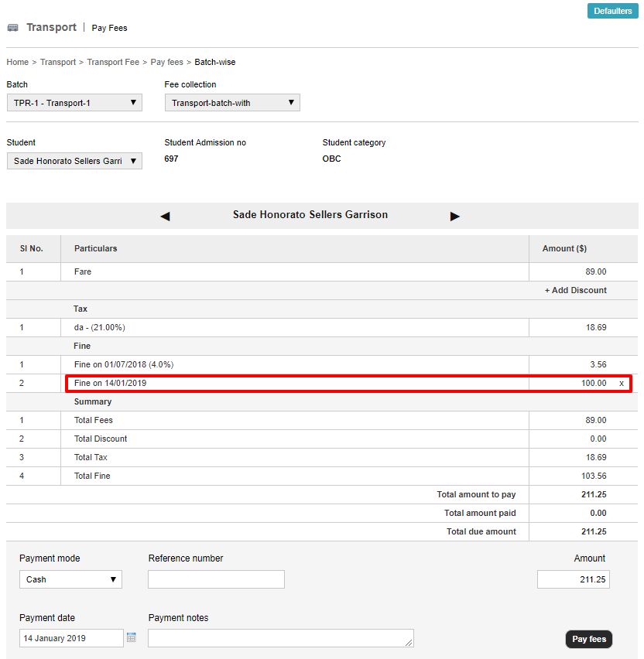Click the Transport page title
Viewport: 644px width, 659px height.
pos(51,27)
